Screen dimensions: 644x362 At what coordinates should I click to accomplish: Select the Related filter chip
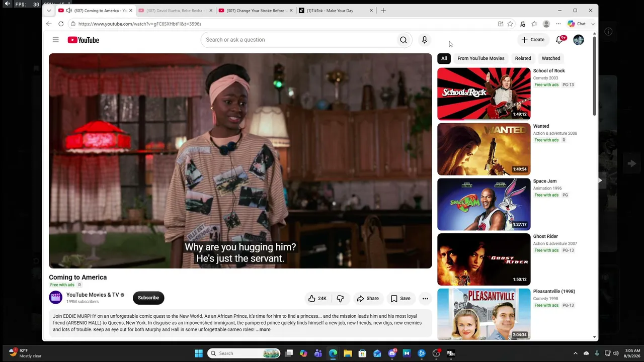click(x=523, y=58)
